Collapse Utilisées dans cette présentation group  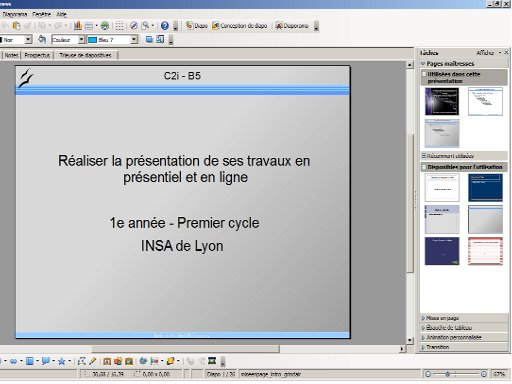click(464, 77)
